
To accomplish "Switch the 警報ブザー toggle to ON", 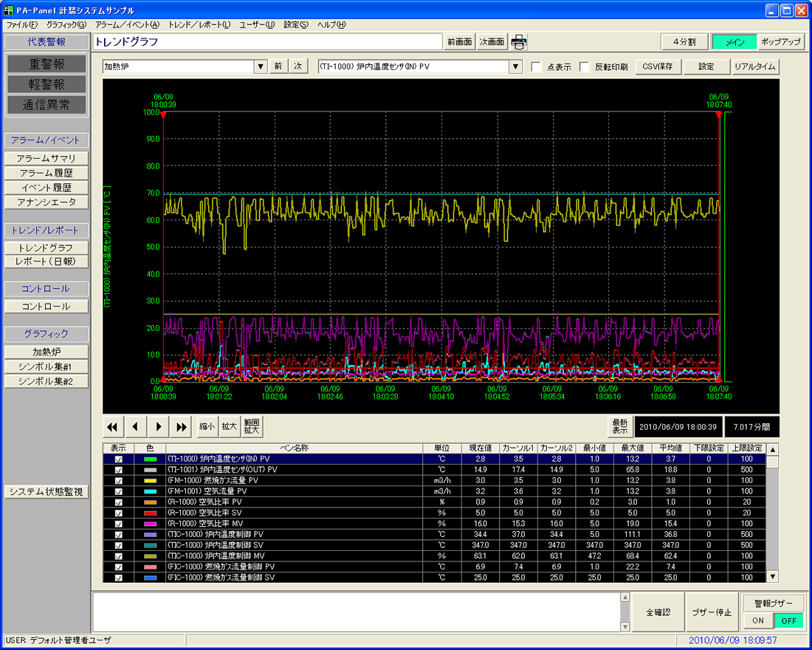I will [x=757, y=620].
